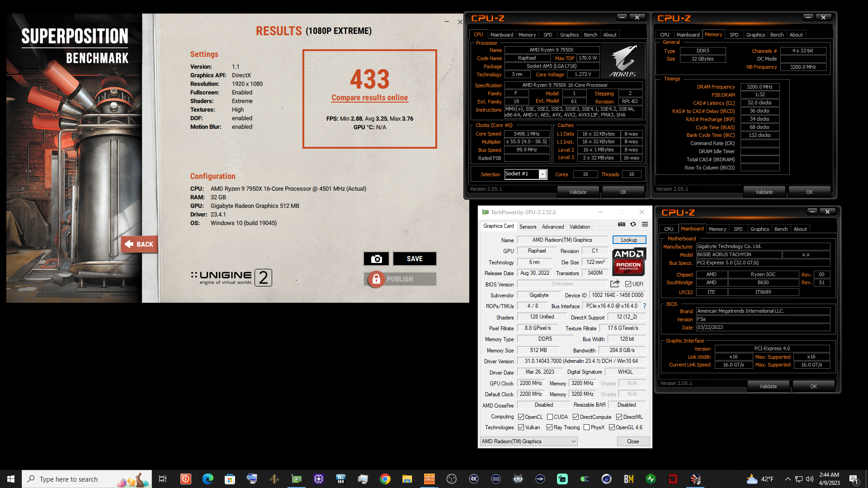Viewport: 868px width, 488px height.
Task: Click the BACK button in Superposition
Action: pyautogui.click(x=140, y=244)
